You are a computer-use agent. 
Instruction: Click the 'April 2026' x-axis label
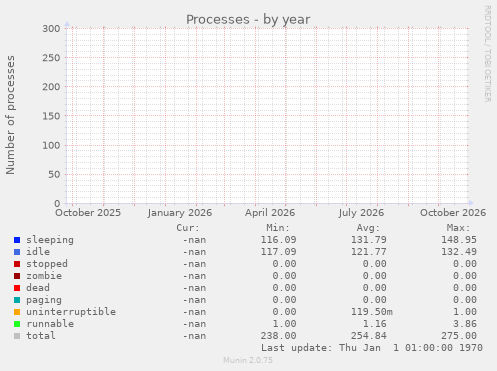pyautogui.click(x=270, y=213)
